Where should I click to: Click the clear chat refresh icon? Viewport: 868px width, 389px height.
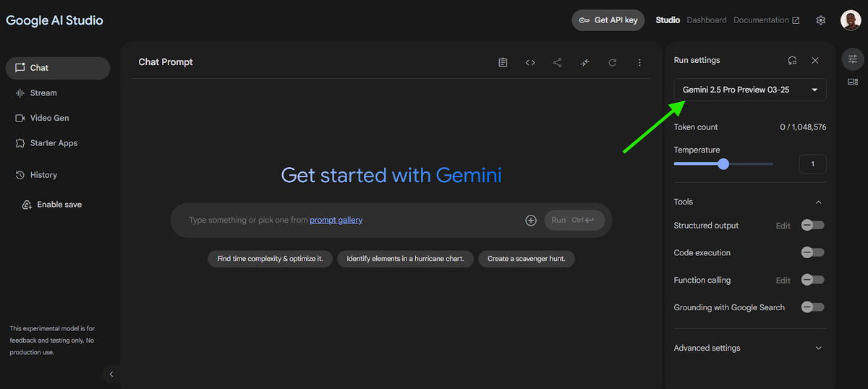612,63
